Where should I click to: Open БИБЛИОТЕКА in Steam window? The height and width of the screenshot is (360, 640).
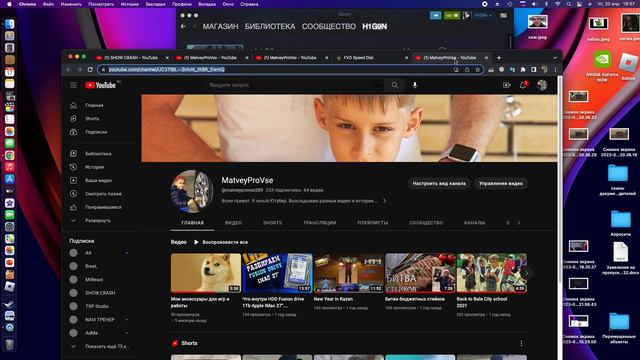[270, 27]
